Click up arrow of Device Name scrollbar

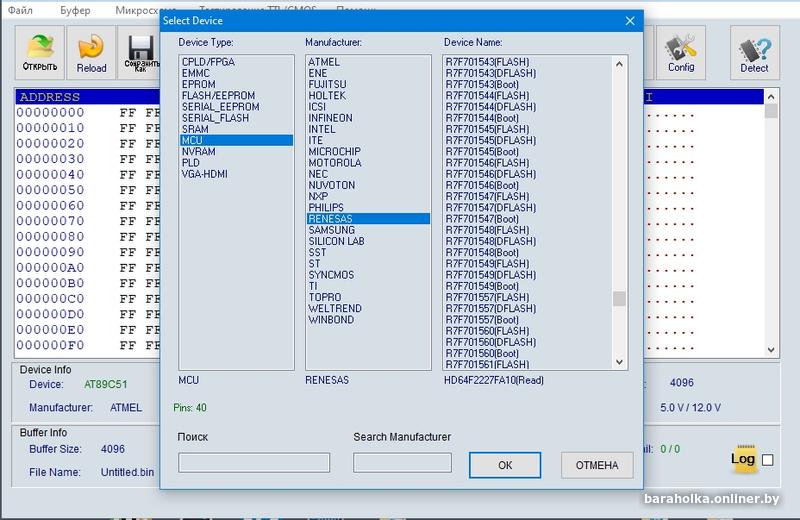(x=619, y=64)
